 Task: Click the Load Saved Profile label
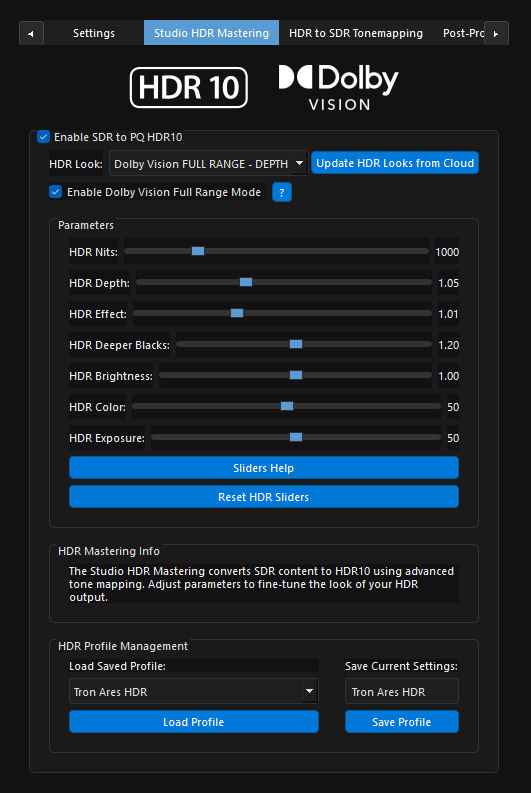pyautogui.click(x=117, y=666)
